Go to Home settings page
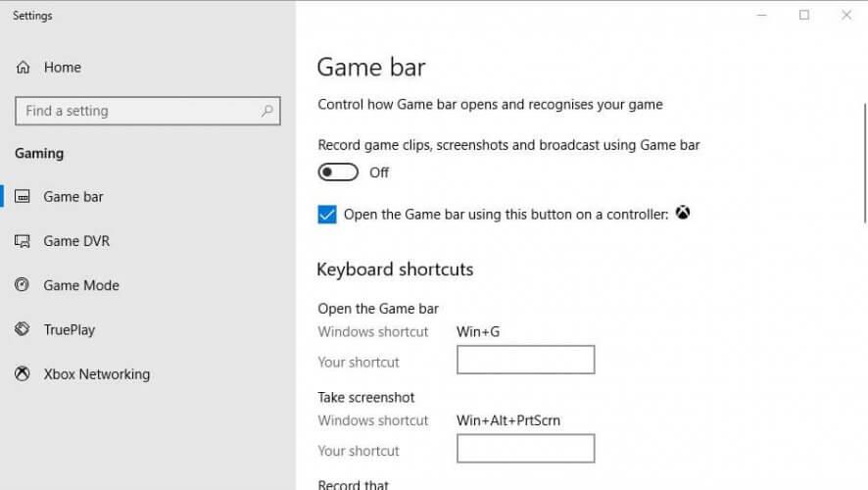Viewport: 868px width, 490px height. point(63,68)
